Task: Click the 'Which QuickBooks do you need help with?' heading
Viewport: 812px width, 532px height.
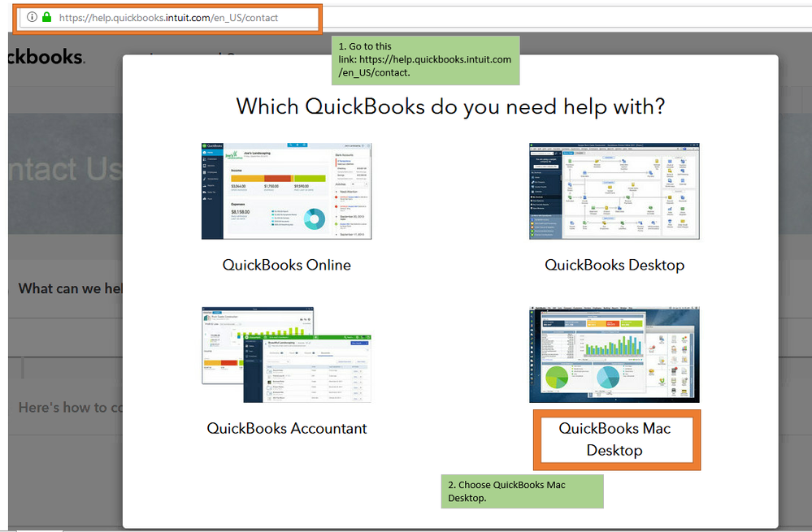Action: coord(450,106)
